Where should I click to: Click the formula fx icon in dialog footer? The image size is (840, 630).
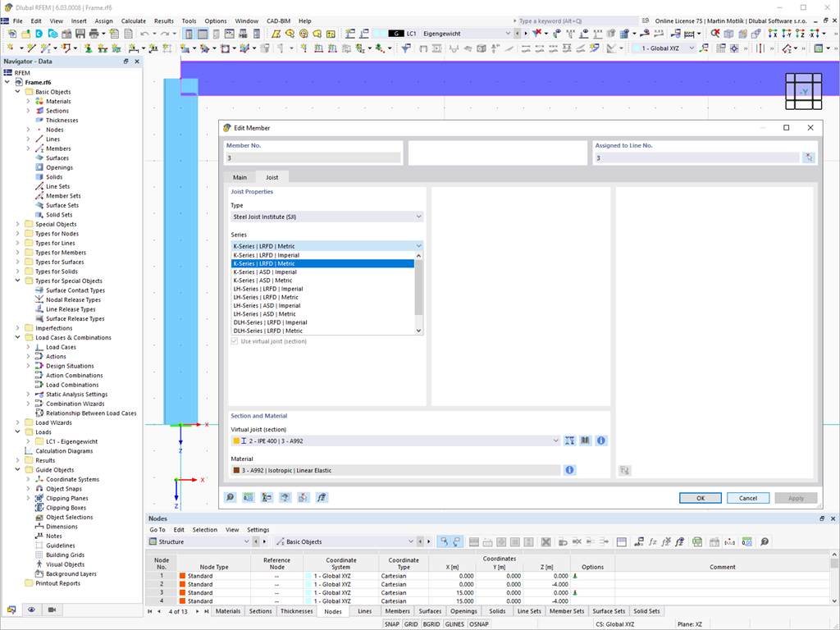[x=322, y=497]
